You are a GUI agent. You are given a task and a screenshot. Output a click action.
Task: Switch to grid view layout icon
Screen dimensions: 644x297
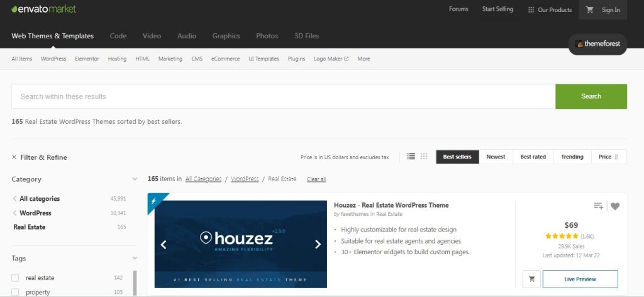click(x=424, y=157)
